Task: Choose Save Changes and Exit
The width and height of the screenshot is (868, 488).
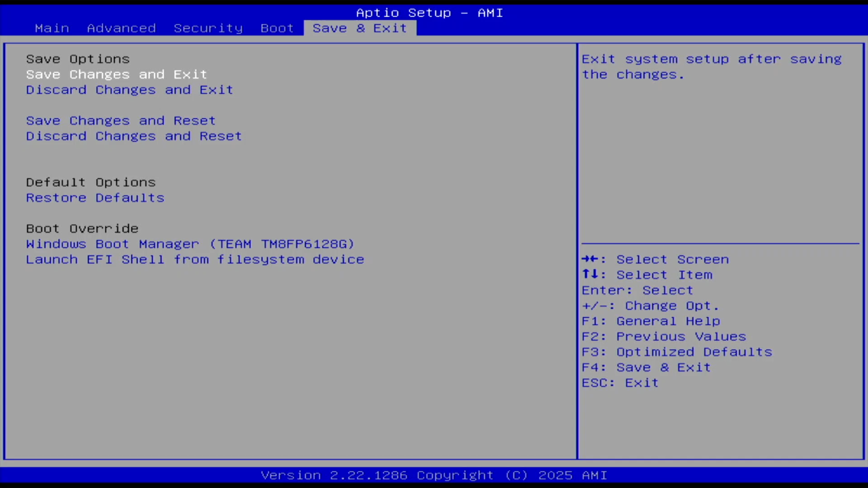Action: pos(116,75)
